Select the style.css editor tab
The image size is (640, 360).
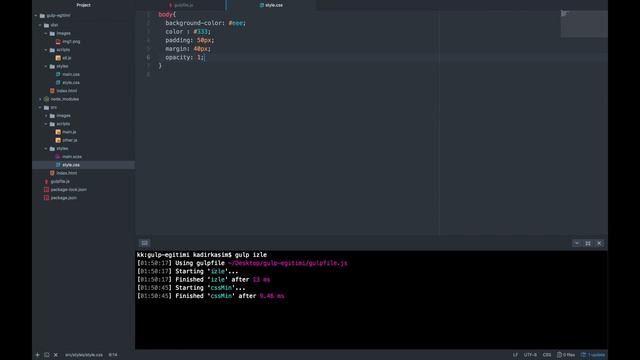(271, 5)
